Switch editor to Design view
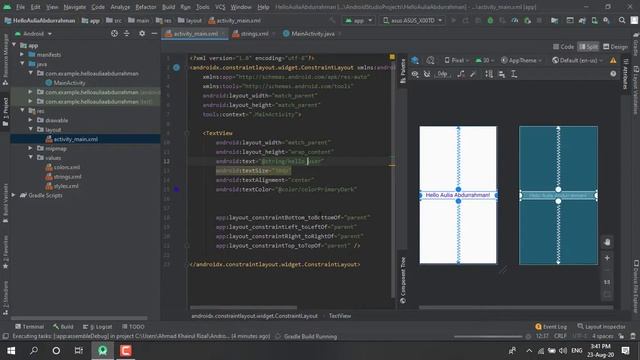This screenshot has height=360, width=640. tap(616, 47)
